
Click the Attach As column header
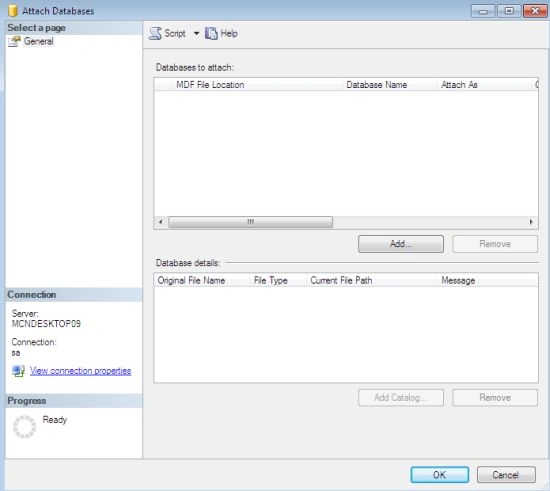coord(484,85)
